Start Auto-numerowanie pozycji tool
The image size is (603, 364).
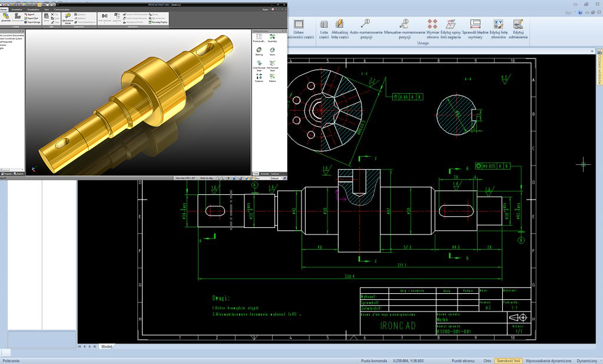365,29
